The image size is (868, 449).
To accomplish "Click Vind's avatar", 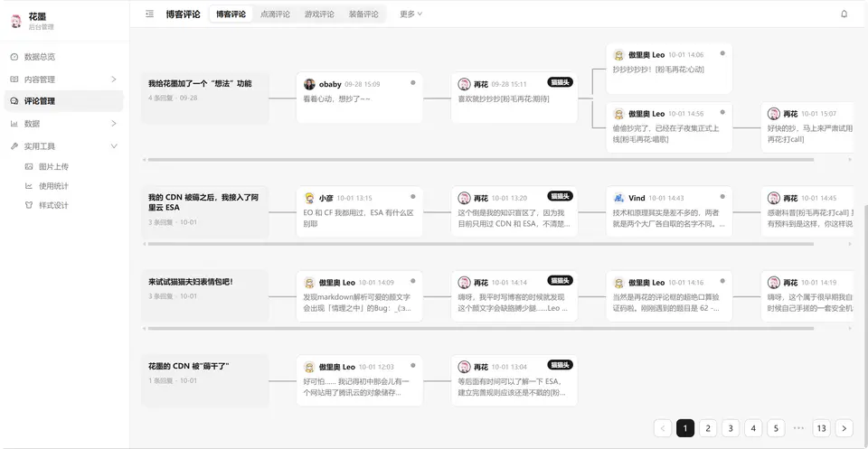I will click(x=618, y=198).
